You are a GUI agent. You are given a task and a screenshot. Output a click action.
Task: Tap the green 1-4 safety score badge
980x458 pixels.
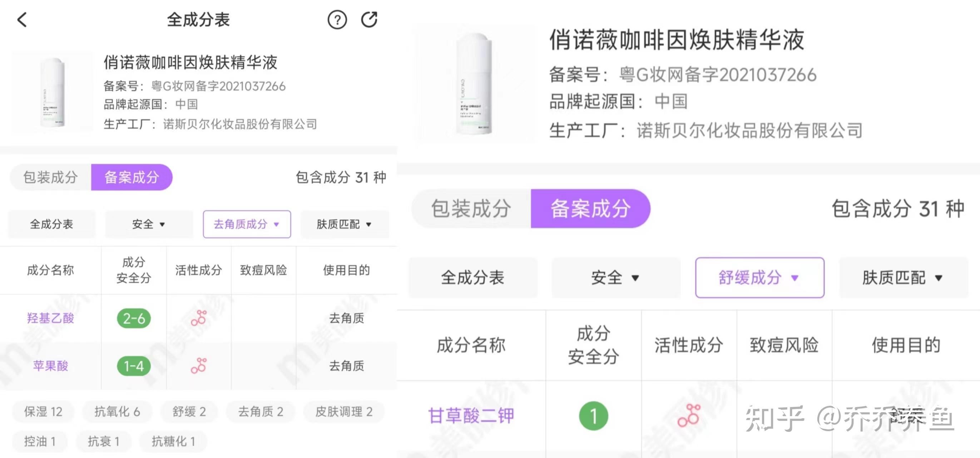click(134, 366)
